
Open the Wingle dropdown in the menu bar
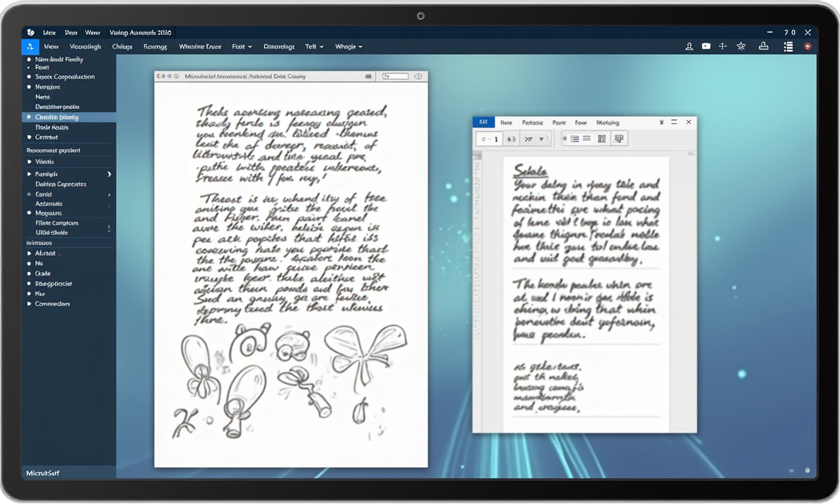348,47
